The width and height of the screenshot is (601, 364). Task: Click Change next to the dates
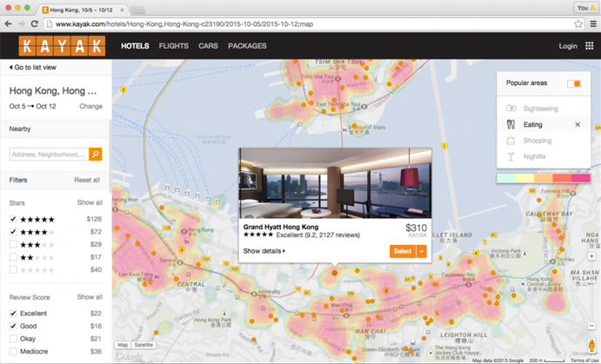[90, 106]
